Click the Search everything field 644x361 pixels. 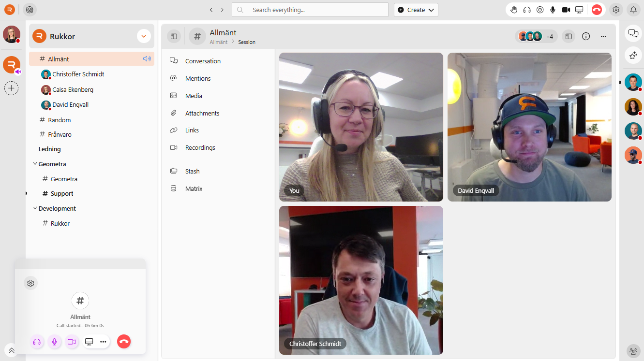click(310, 10)
